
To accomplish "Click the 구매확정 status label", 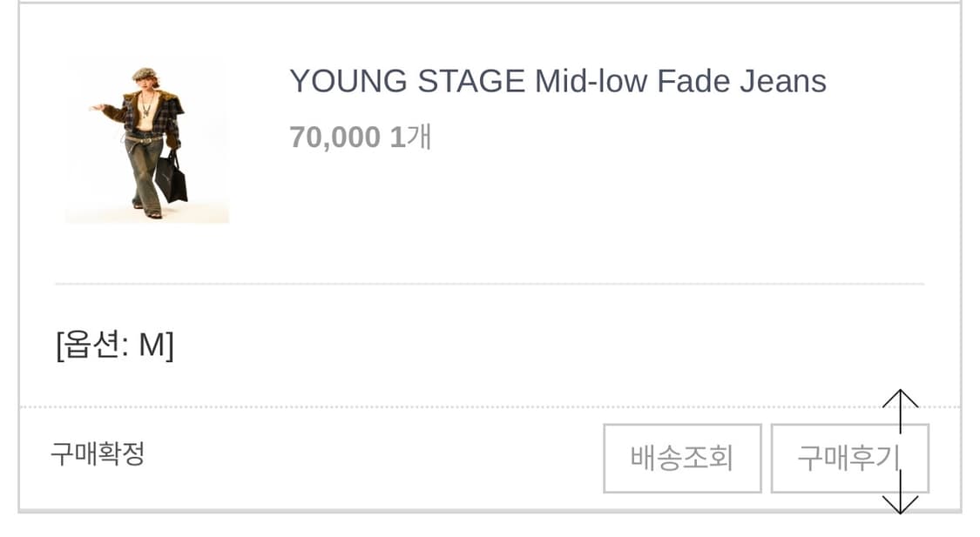I will point(97,453).
